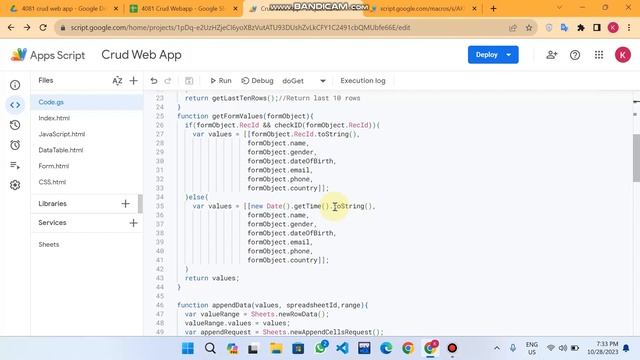Switch to the Editor code icon
The width and height of the screenshot is (640, 360).
[x=15, y=105]
